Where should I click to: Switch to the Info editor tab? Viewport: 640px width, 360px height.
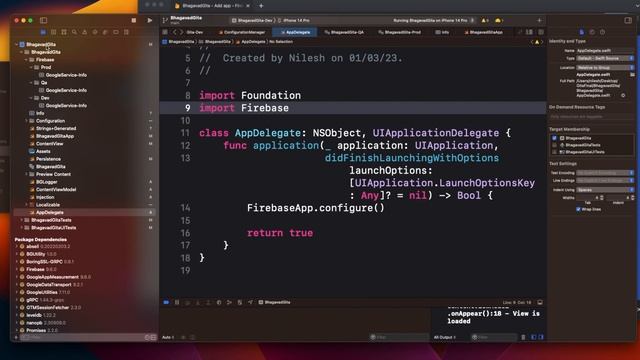[x=442, y=32]
